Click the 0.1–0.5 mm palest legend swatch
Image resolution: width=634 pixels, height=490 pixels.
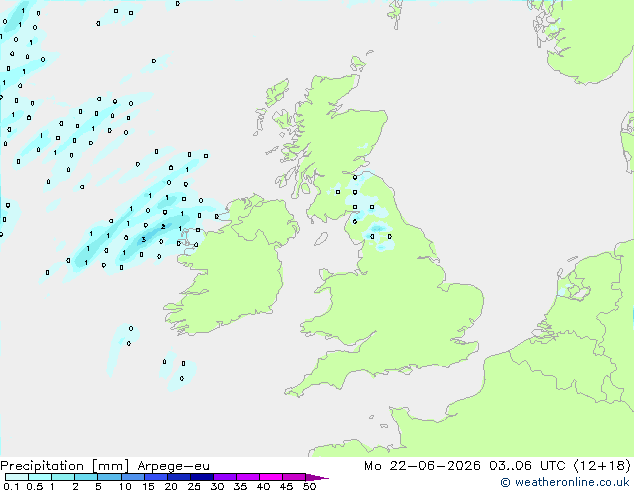click(x=17, y=477)
